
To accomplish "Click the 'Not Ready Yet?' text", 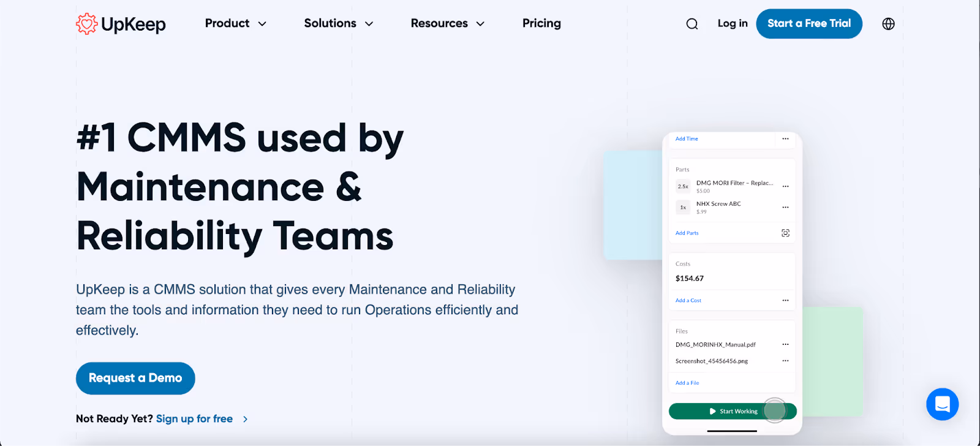I will 115,419.
